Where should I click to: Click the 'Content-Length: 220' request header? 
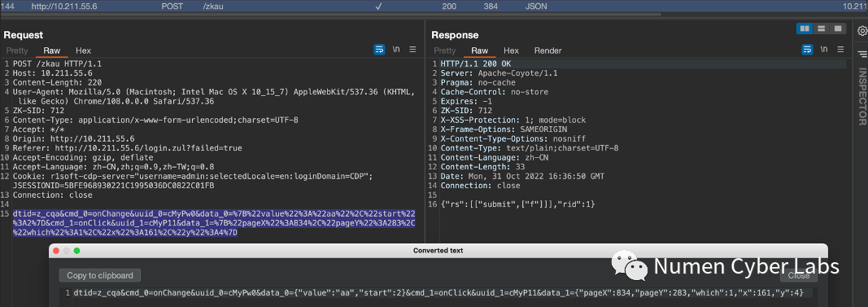click(x=57, y=82)
